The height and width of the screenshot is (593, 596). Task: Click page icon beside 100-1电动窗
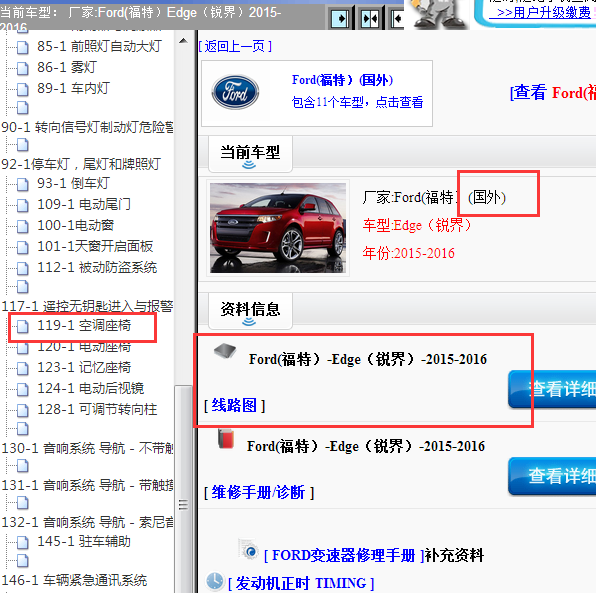23,226
